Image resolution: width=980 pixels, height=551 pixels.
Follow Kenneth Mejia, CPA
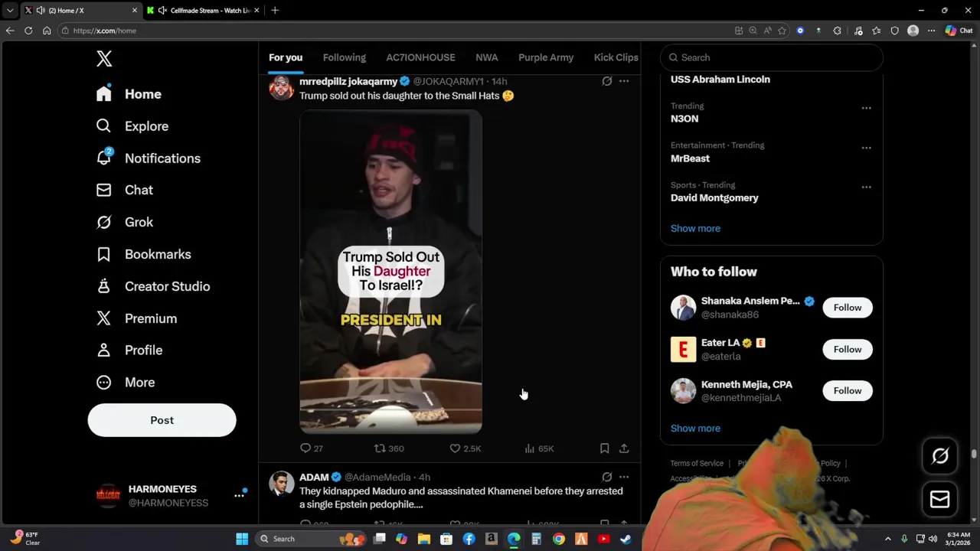848,390
